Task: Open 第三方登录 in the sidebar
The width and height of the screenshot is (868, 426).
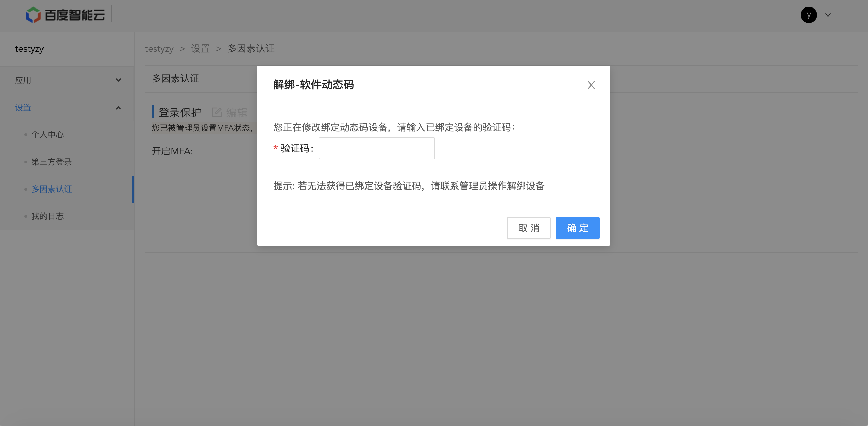Action: tap(52, 162)
